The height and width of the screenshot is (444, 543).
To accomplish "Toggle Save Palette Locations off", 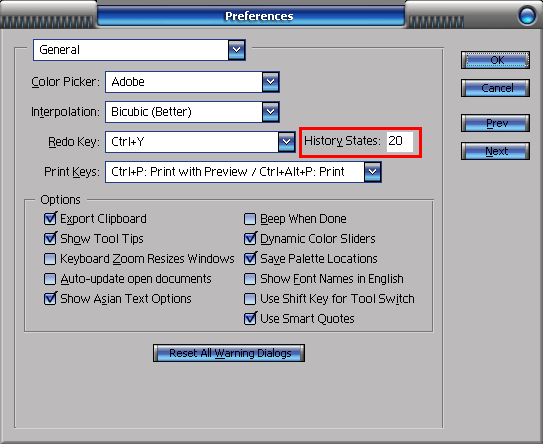I will point(250,259).
